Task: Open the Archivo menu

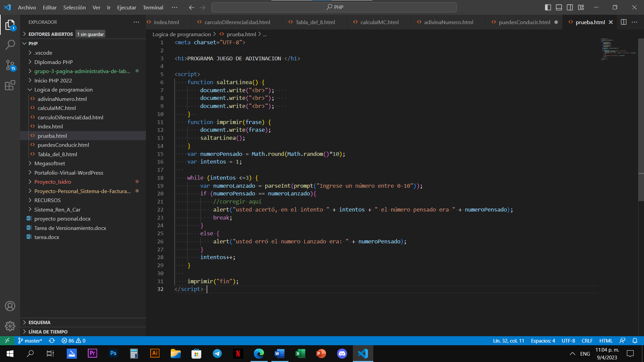Action: tap(27, 7)
